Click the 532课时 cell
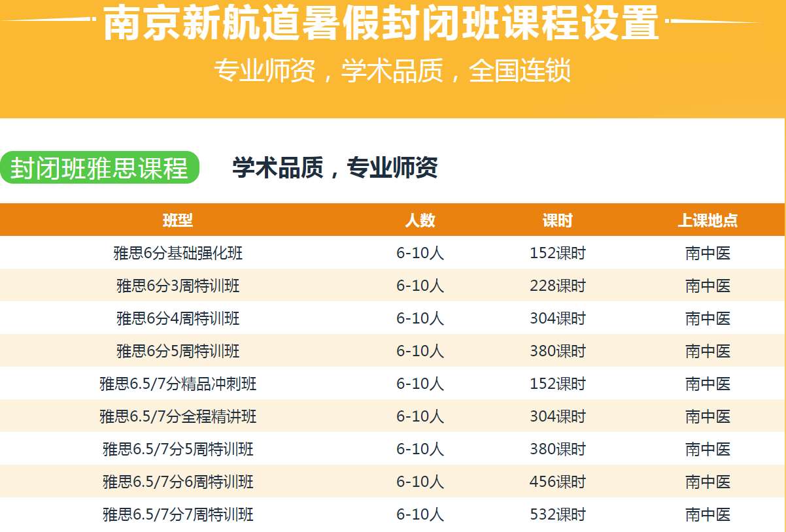 click(x=558, y=514)
